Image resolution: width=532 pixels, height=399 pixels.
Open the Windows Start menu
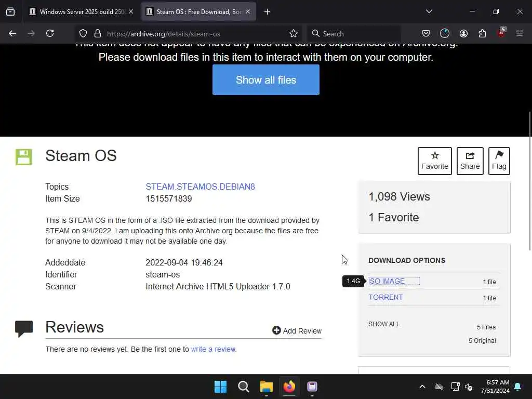(x=220, y=387)
